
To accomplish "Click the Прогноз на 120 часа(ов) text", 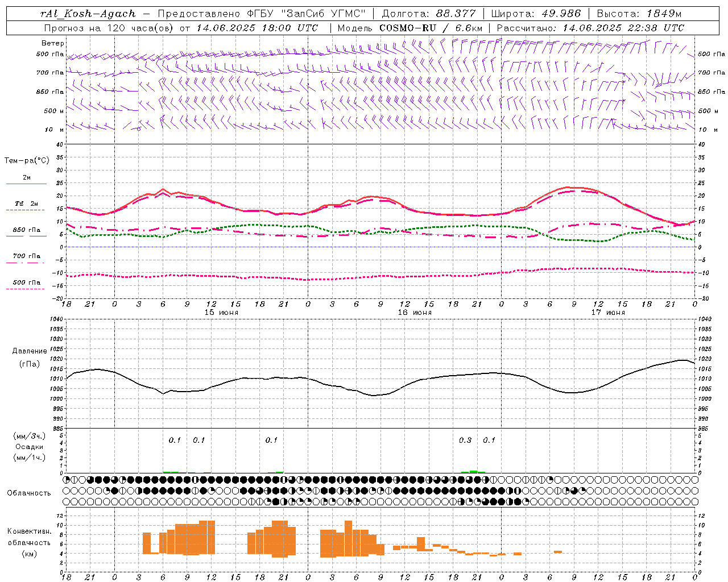I will [109, 28].
